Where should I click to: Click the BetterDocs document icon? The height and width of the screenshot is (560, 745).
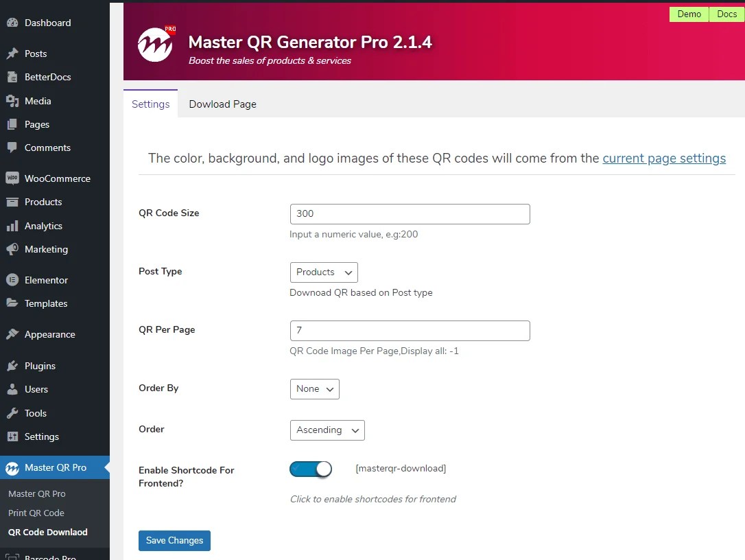click(x=12, y=77)
